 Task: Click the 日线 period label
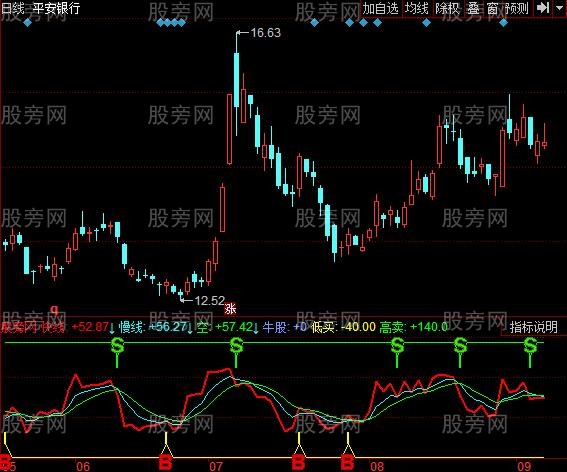tap(12, 8)
